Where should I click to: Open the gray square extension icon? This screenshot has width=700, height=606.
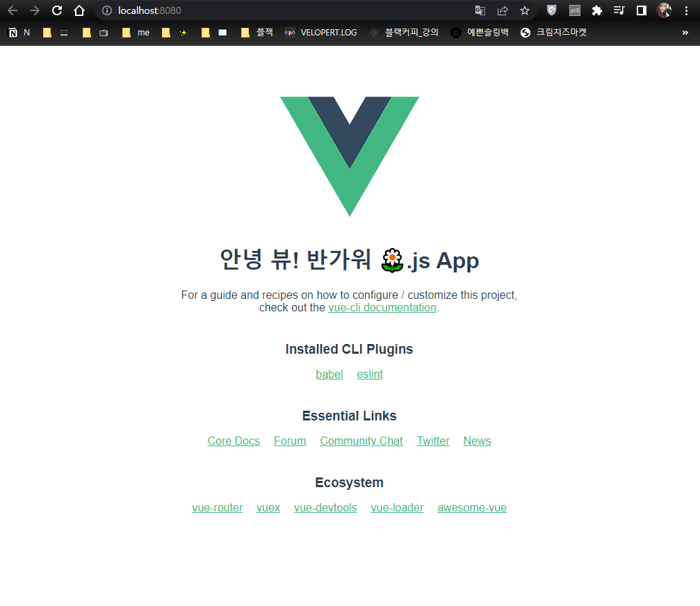pyautogui.click(x=575, y=10)
